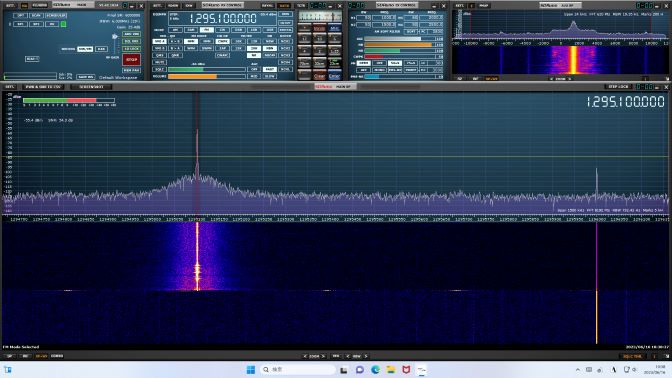The image size is (672, 378).
Task: Select VFO B in RX Control
Action: pyautogui.click(x=159, y=48)
